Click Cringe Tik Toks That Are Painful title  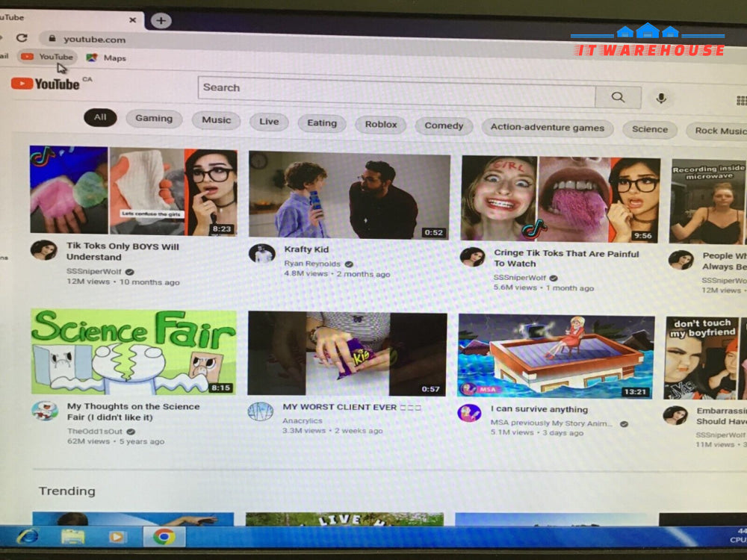click(566, 258)
